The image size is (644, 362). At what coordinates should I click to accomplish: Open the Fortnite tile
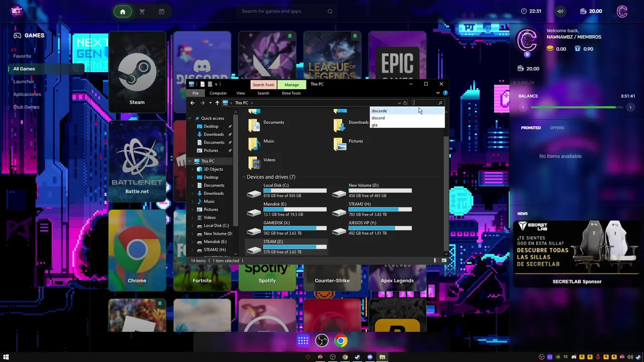coord(202,278)
